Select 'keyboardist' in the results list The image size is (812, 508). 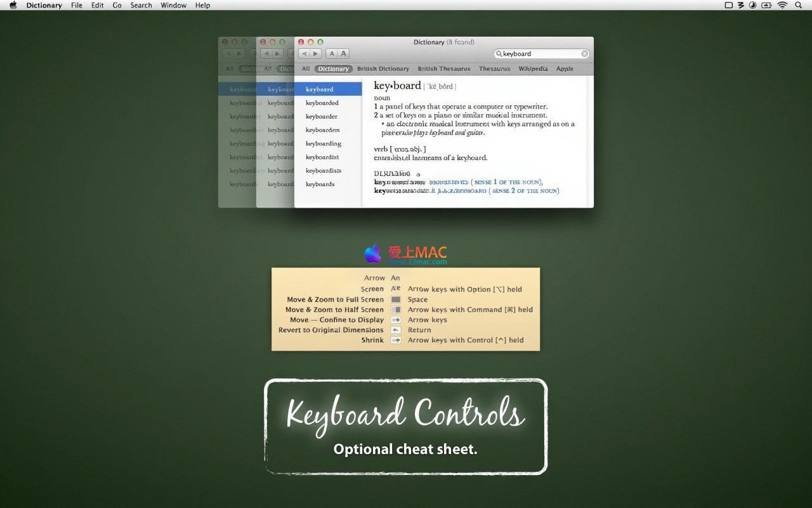click(322, 157)
